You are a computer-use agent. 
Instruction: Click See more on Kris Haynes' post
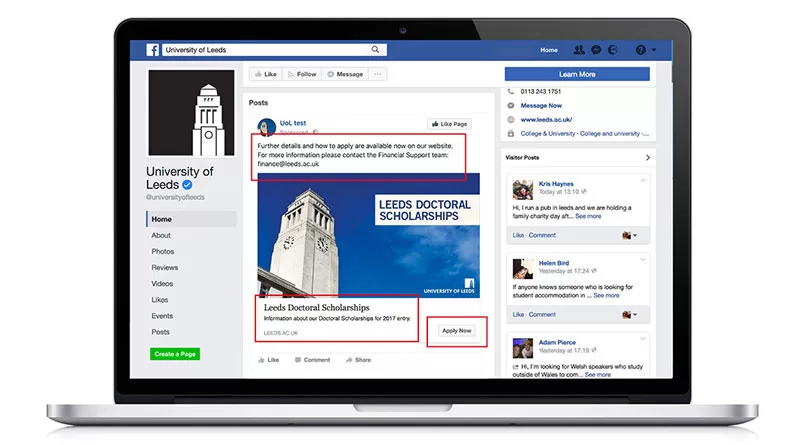pyautogui.click(x=588, y=216)
